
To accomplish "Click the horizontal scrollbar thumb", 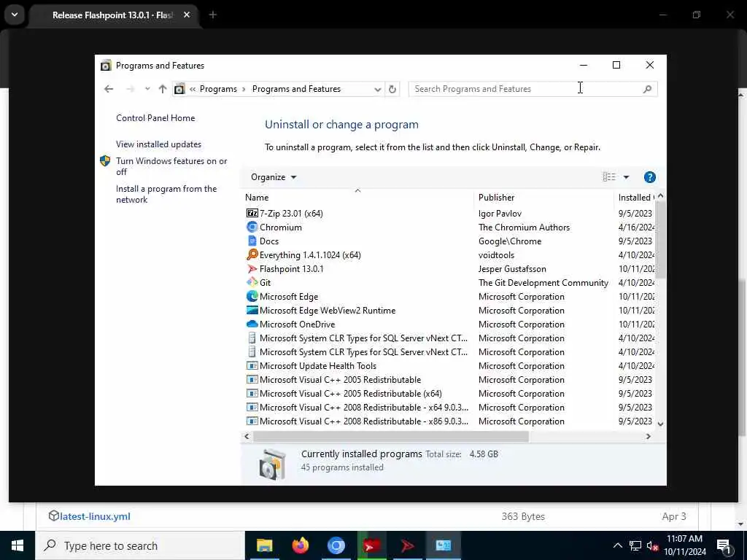I will (391, 436).
